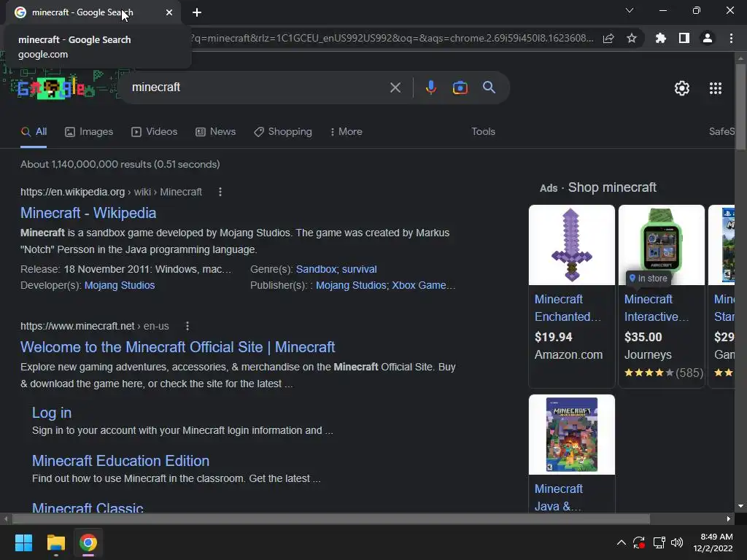
Task: Follow the survival genre link
Action: coord(359,270)
